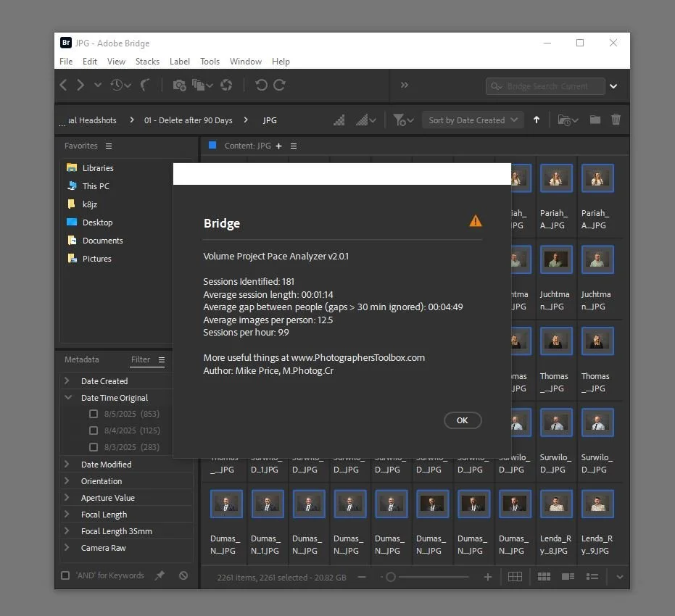Select the Lenda_Ry_8.JPG thumbnail
The height and width of the screenshot is (616, 675).
click(556, 503)
